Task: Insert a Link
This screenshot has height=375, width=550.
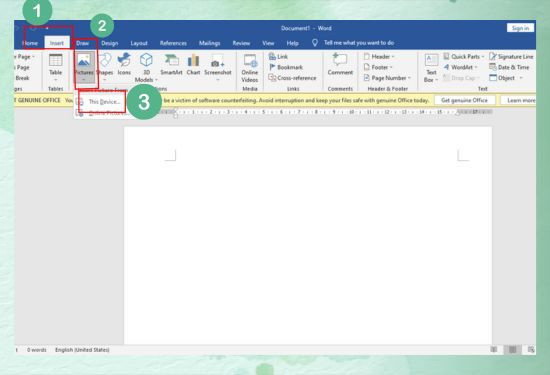Action: pyautogui.click(x=279, y=56)
